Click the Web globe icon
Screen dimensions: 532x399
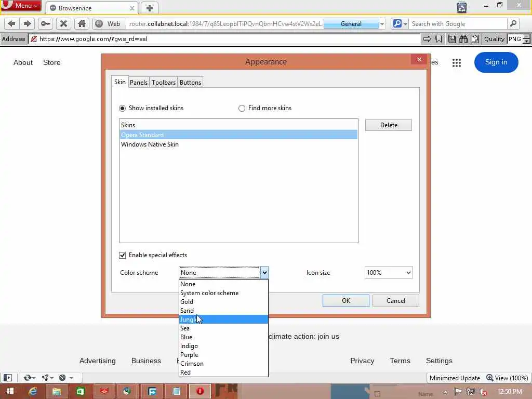[99, 24]
